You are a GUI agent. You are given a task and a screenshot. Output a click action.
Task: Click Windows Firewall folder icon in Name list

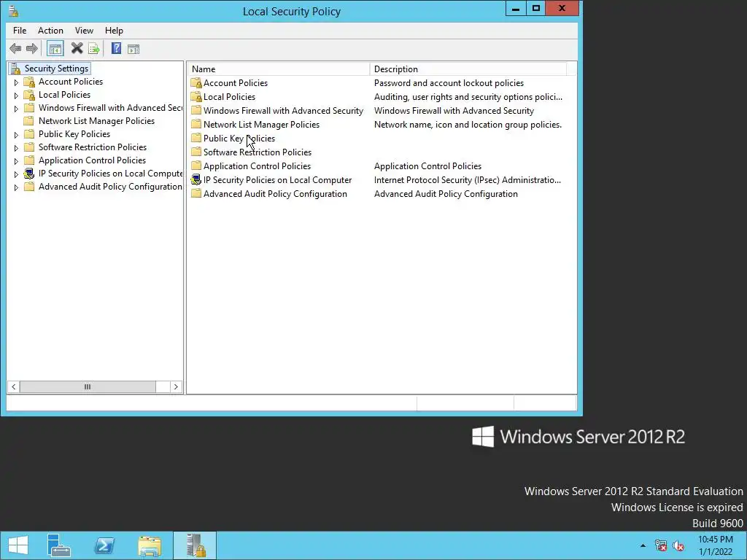point(196,111)
